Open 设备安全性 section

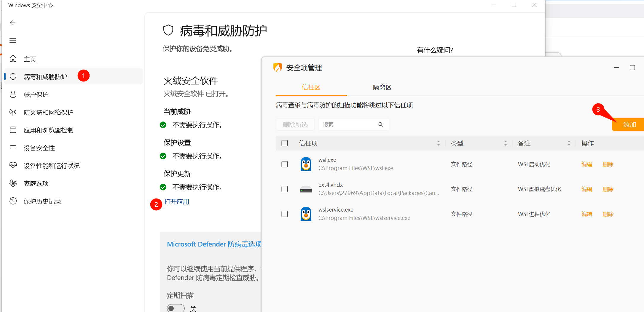tap(74, 148)
